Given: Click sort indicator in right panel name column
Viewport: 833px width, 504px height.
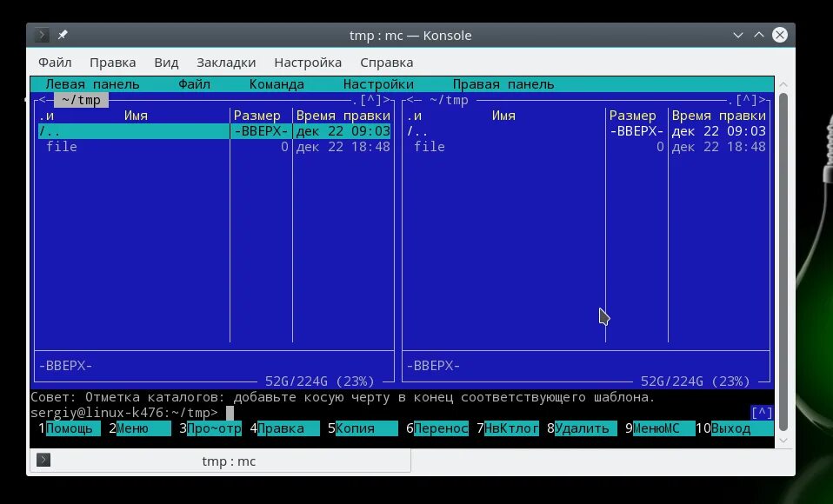Looking at the screenshot, I should [x=409, y=115].
